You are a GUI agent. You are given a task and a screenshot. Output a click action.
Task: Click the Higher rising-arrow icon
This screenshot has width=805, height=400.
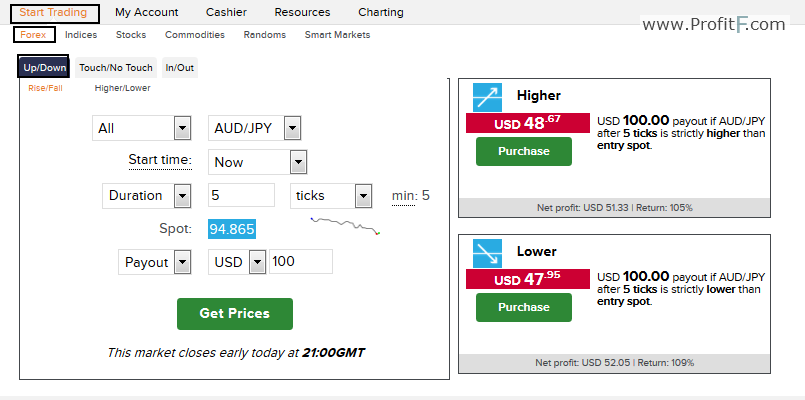487,98
